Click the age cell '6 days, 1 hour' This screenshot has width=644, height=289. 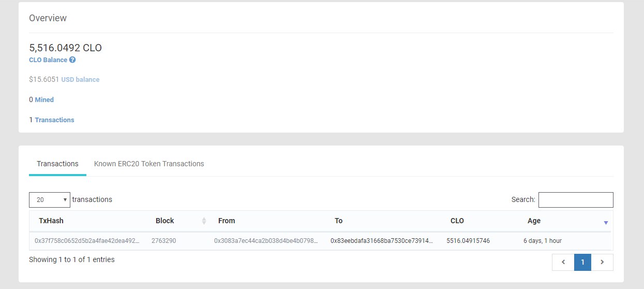click(543, 241)
